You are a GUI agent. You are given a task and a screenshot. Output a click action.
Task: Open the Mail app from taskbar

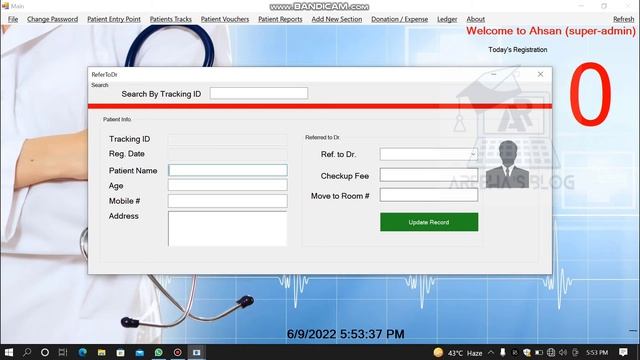[x=140, y=352]
